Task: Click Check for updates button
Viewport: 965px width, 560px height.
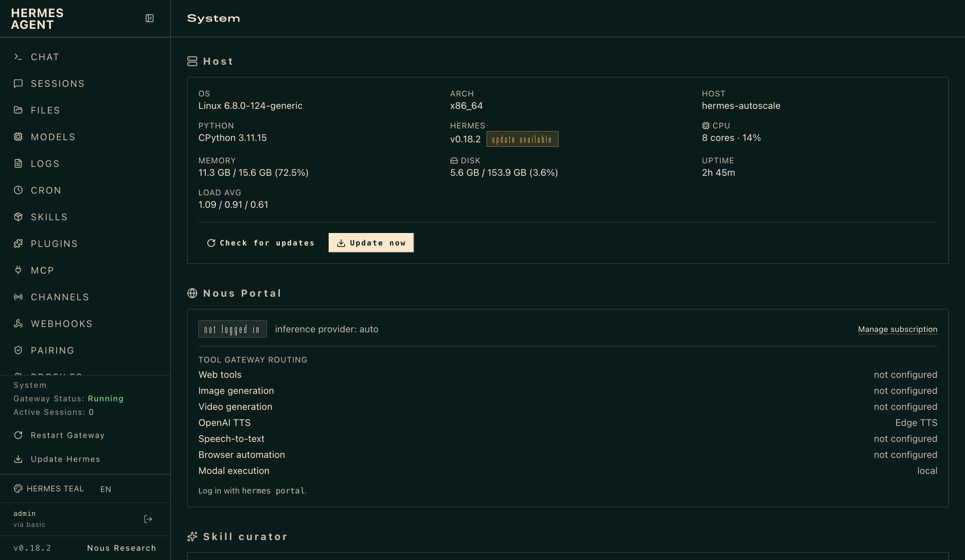Action: tap(261, 243)
